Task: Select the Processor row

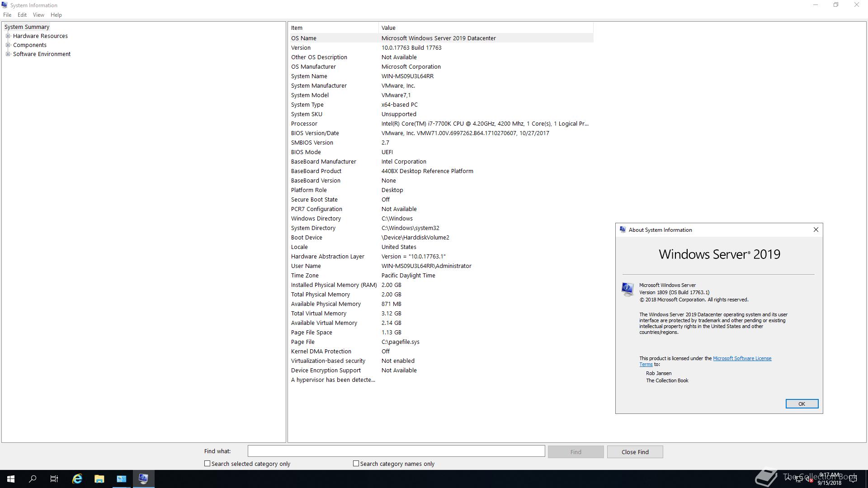Action: pyautogui.click(x=441, y=123)
